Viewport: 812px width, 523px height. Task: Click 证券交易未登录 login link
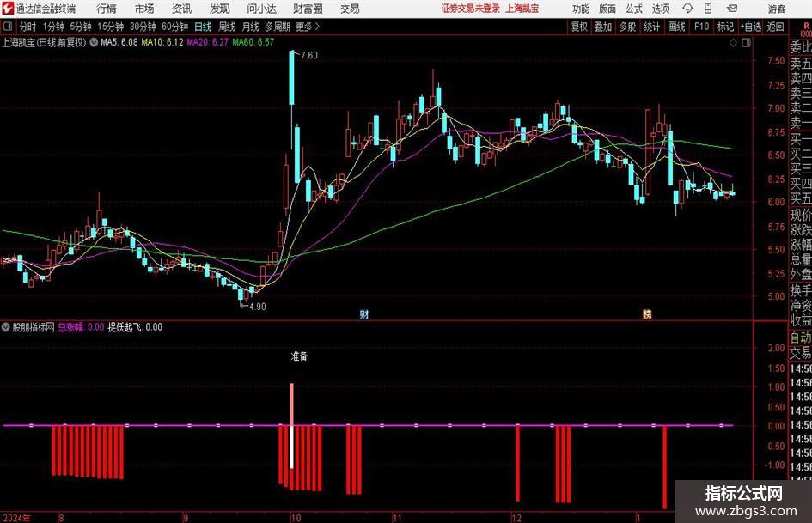(x=471, y=9)
